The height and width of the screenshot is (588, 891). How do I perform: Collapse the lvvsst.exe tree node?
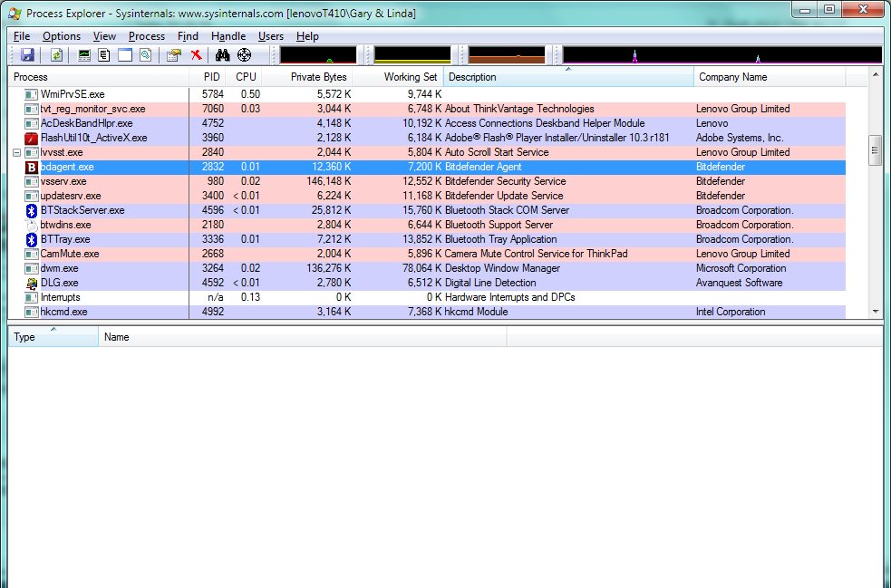click(16, 152)
